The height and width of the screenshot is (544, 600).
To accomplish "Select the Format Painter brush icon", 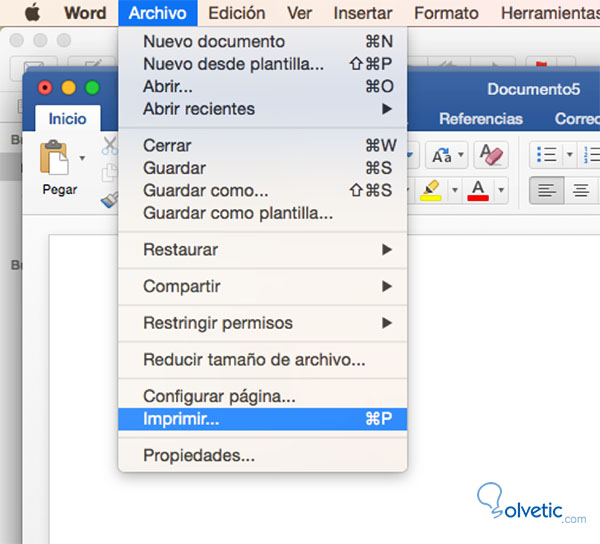I will pos(110,200).
